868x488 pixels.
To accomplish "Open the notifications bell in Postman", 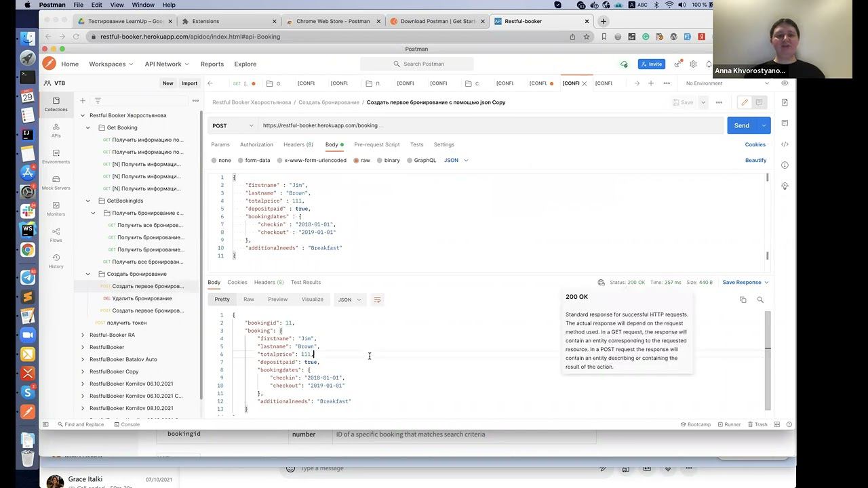I will [709, 64].
